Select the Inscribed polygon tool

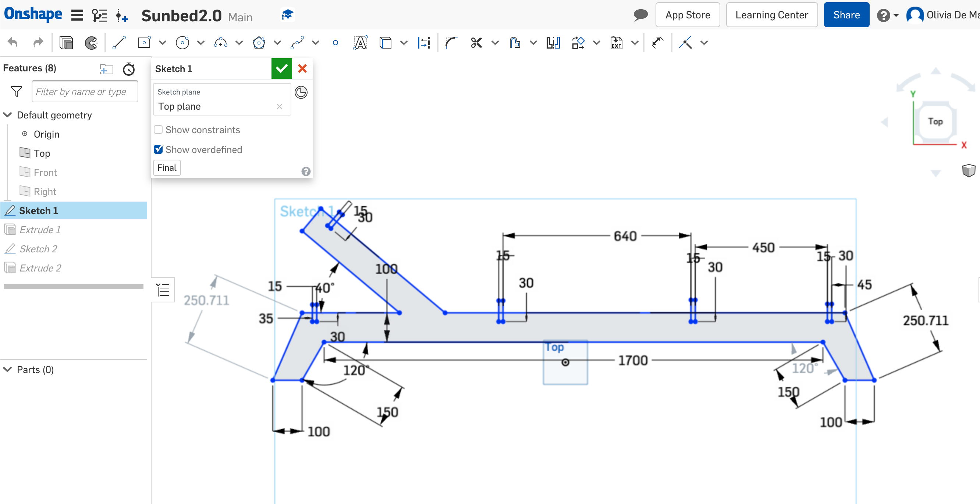click(x=259, y=43)
